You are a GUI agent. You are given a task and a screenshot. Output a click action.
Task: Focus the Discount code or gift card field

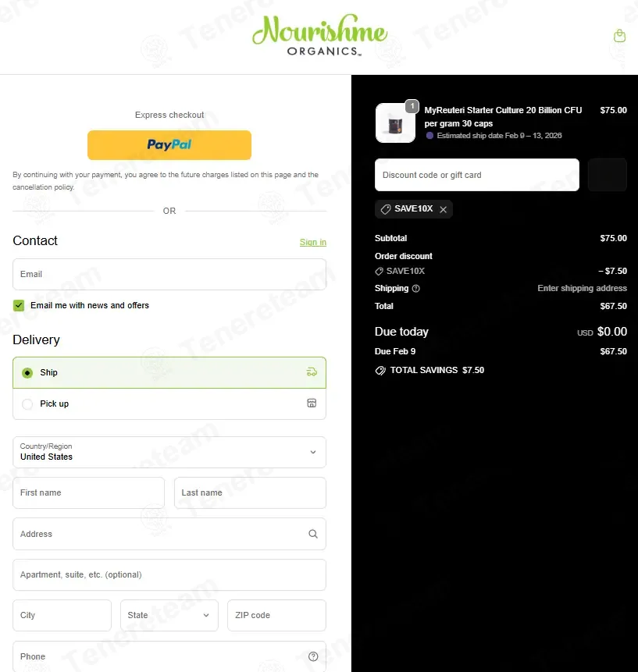pyautogui.click(x=477, y=175)
